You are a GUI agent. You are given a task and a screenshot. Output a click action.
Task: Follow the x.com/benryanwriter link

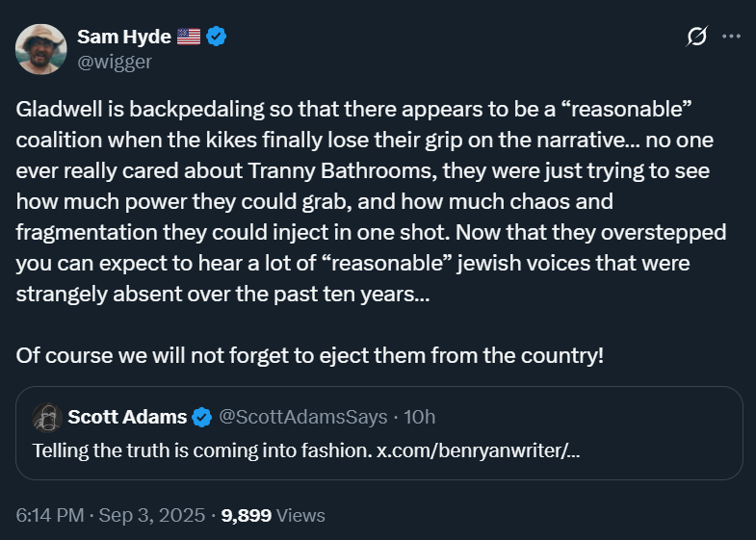pyautogui.click(x=481, y=450)
